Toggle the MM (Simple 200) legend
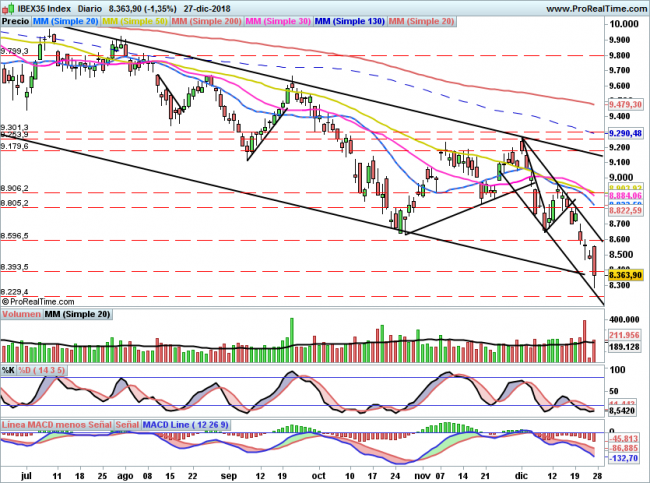 pos(208,19)
